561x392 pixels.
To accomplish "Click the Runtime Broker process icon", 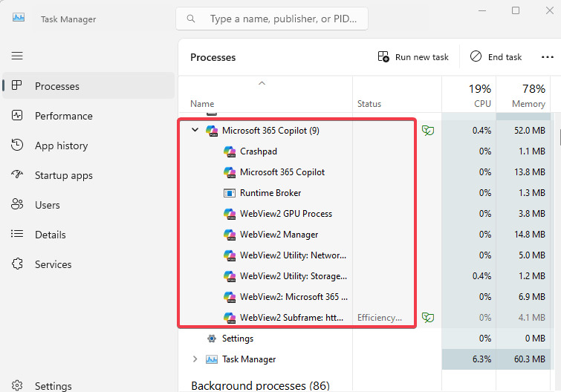I will (x=230, y=193).
